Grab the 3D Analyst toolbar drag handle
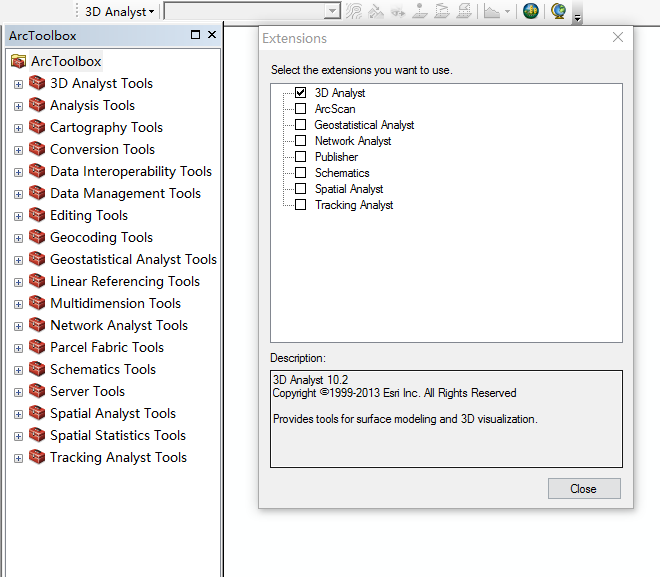This screenshot has height=577, width=660. click(77, 11)
